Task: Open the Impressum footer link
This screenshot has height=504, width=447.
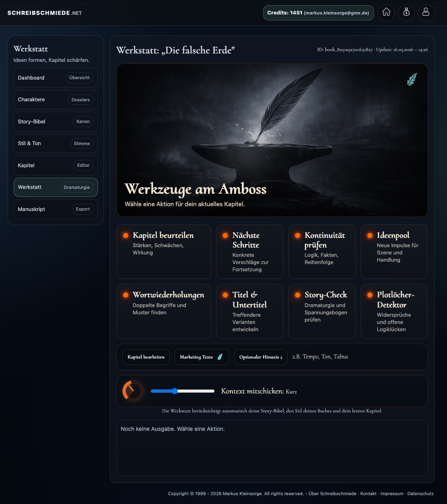Action: 392,494
